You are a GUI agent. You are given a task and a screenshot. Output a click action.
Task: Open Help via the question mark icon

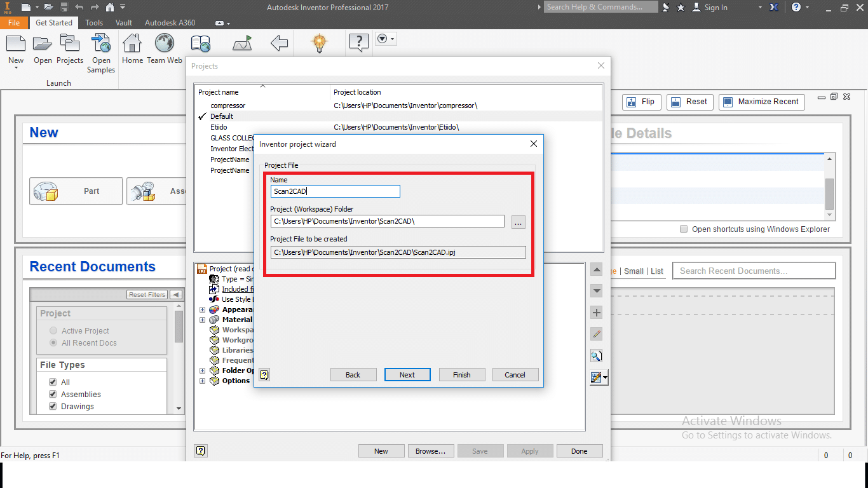tap(358, 43)
